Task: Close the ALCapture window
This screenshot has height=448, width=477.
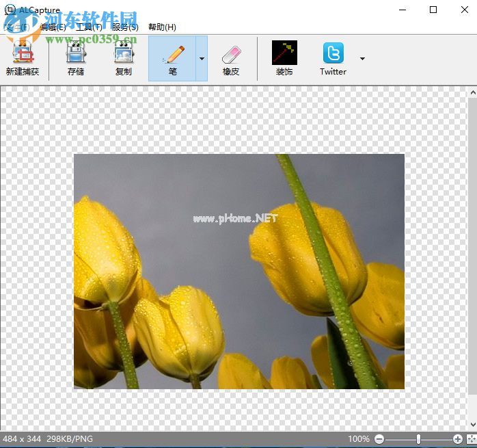Action: [465, 10]
